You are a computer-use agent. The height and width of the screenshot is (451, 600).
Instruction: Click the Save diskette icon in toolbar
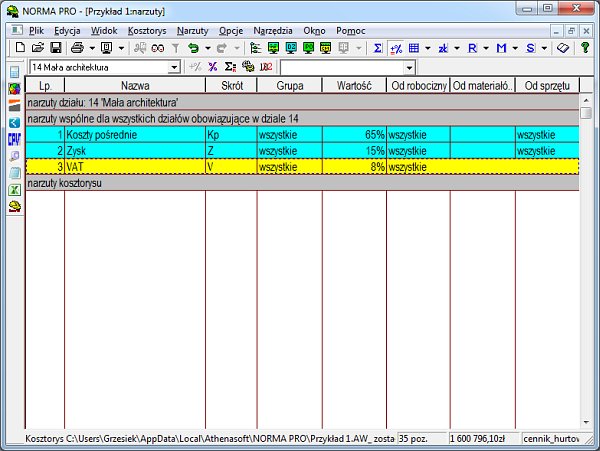pyautogui.click(x=56, y=48)
